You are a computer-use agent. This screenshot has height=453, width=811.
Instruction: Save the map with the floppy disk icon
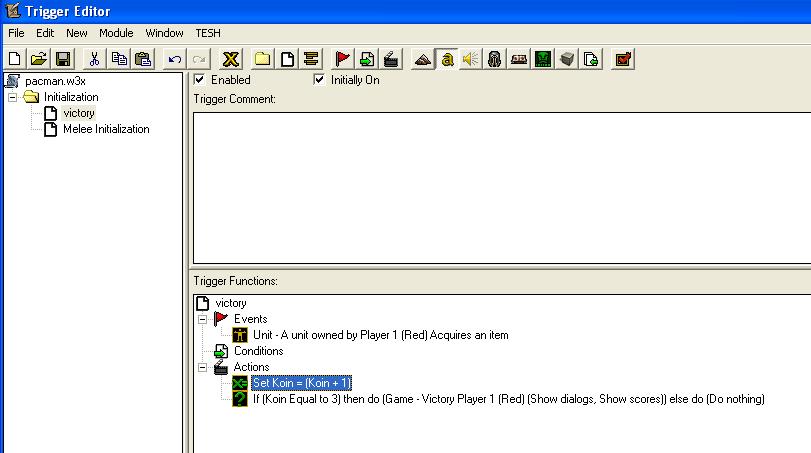(x=63, y=59)
